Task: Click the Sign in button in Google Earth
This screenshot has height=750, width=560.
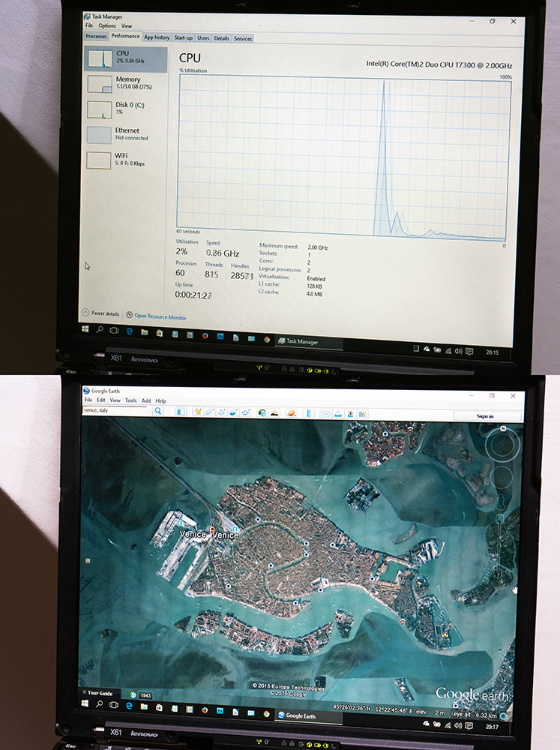Action: [485, 416]
